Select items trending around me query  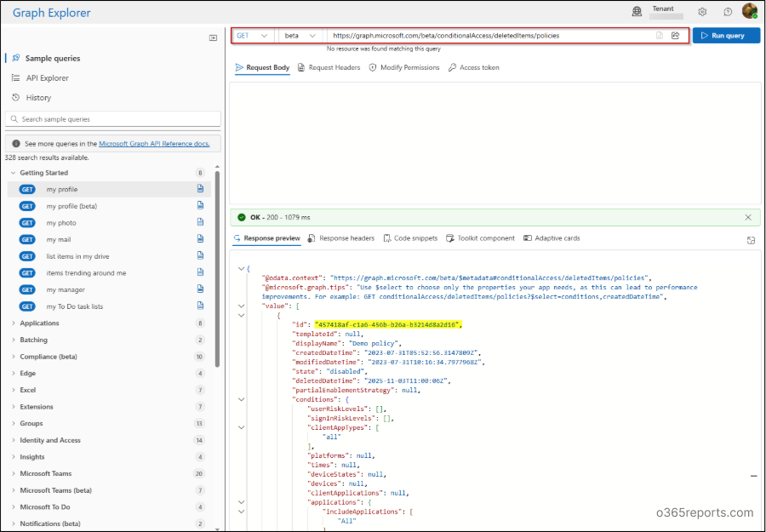tap(109, 273)
